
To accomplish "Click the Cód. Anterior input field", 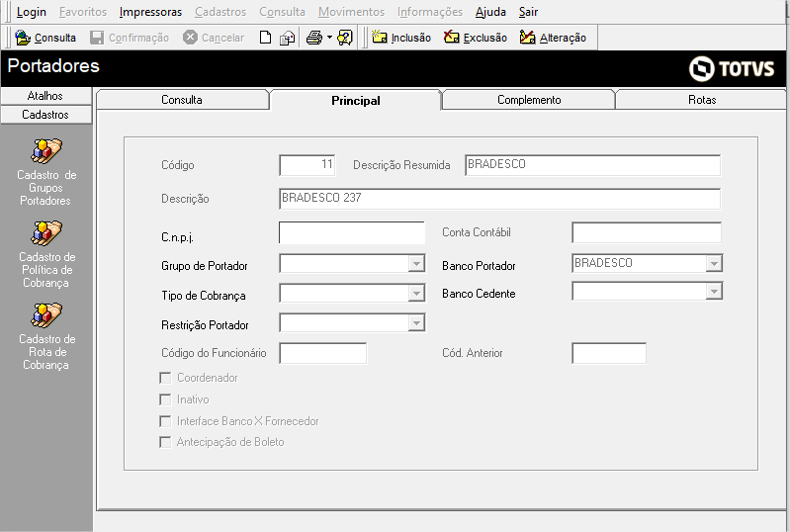I will (x=609, y=353).
